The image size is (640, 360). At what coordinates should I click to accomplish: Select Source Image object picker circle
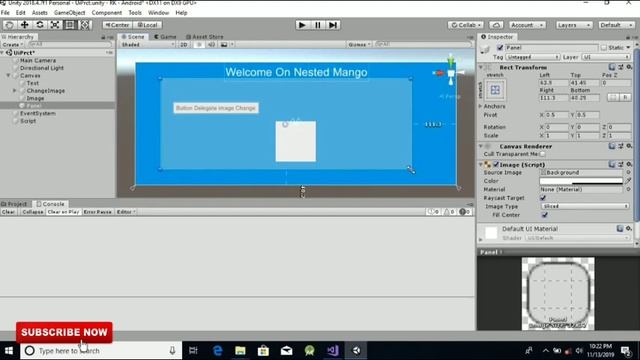(x=629, y=173)
